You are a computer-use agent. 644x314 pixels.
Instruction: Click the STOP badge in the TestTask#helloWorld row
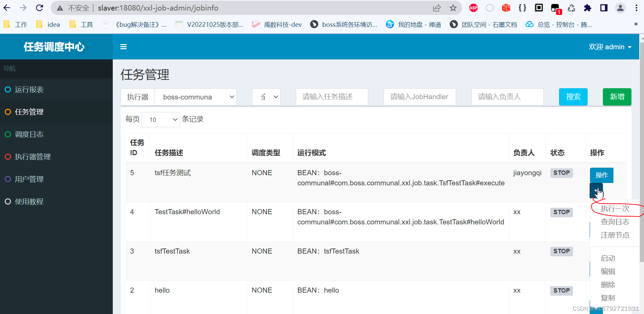point(561,212)
